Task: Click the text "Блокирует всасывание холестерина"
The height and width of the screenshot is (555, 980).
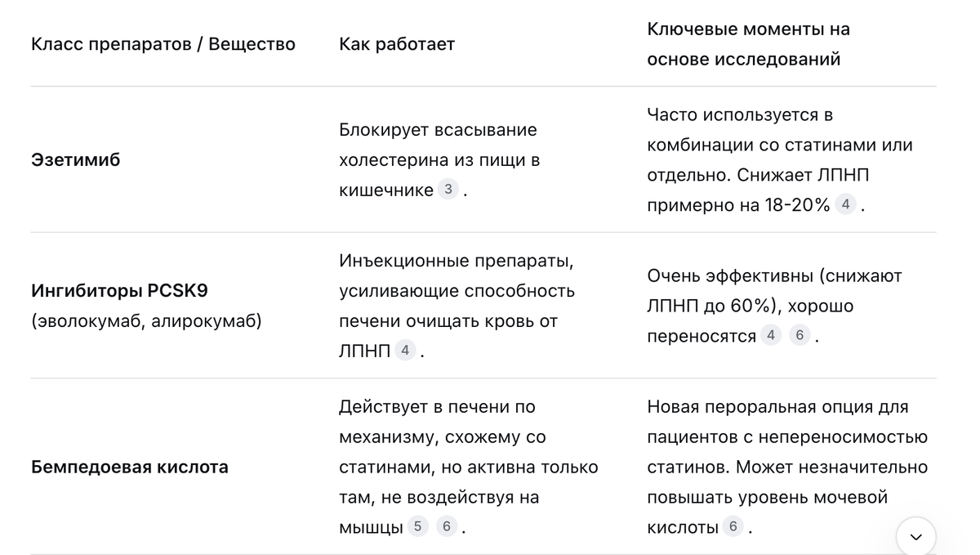Action: pyautogui.click(x=439, y=145)
